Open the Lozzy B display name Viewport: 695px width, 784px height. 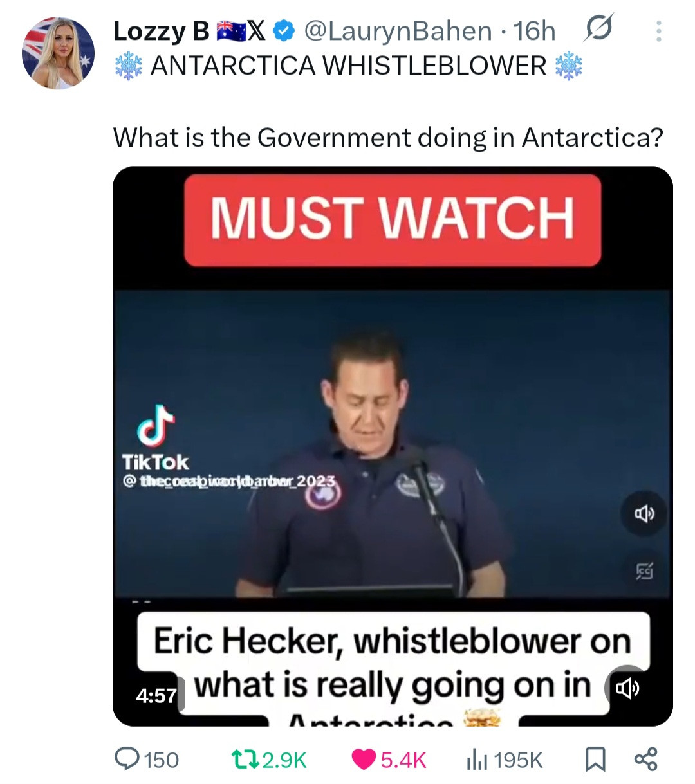coord(162,31)
